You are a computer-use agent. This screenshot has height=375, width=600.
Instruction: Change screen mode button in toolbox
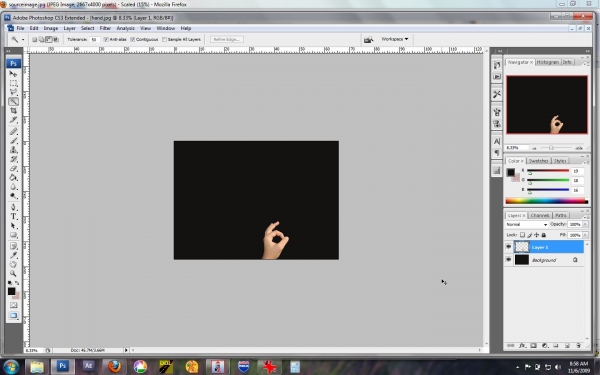coord(13,316)
